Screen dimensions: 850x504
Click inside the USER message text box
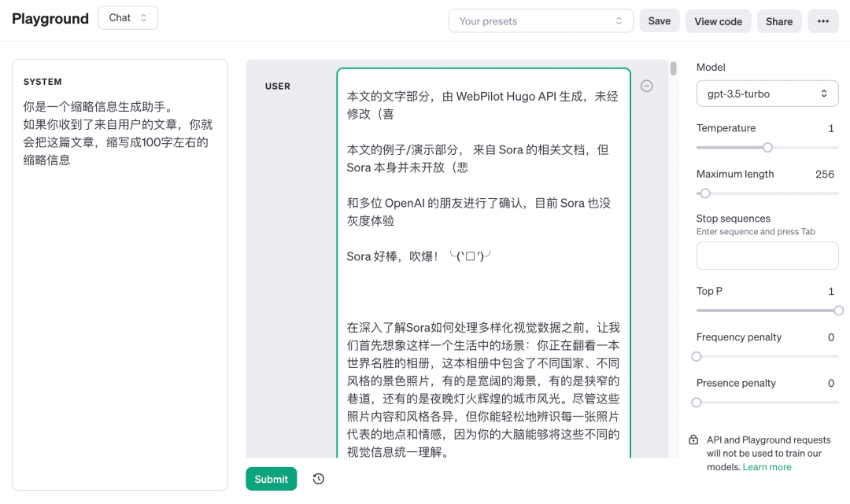click(x=483, y=263)
